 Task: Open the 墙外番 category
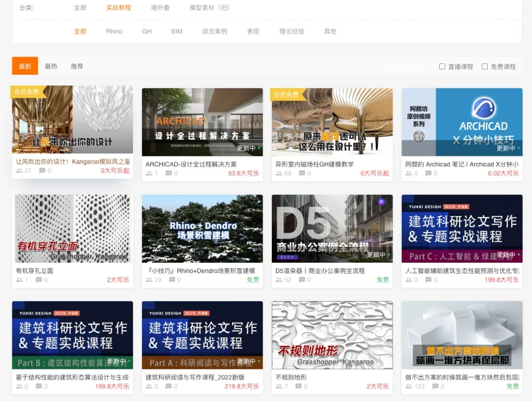pyautogui.click(x=160, y=7)
